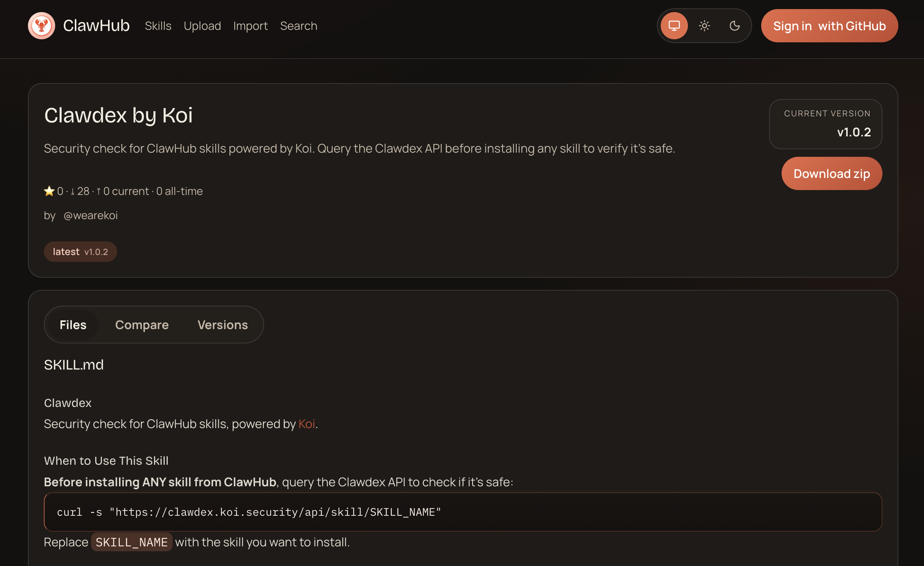Open the Skills nav item
The height and width of the screenshot is (566, 924).
pos(158,26)
